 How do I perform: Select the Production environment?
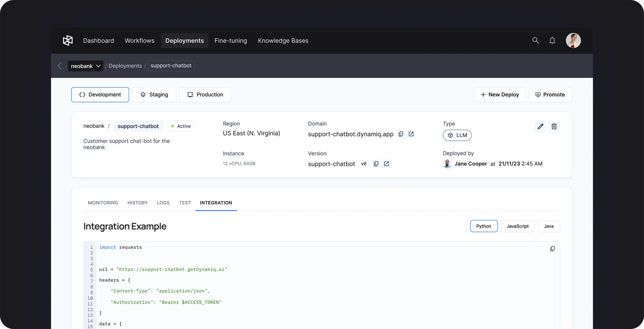[205, 94]
